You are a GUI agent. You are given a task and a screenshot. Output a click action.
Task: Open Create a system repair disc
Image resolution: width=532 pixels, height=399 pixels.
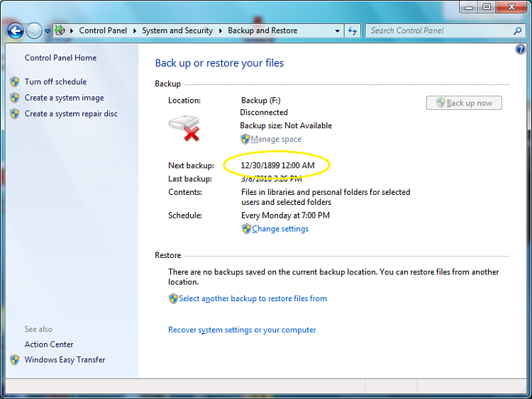71,114
